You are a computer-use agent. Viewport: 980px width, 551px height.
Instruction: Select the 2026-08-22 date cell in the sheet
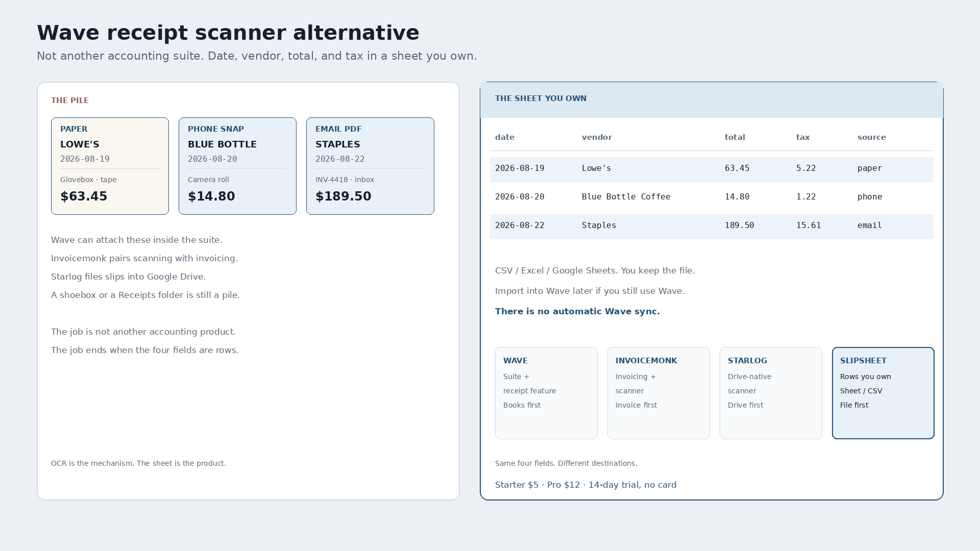click(520, 226)
